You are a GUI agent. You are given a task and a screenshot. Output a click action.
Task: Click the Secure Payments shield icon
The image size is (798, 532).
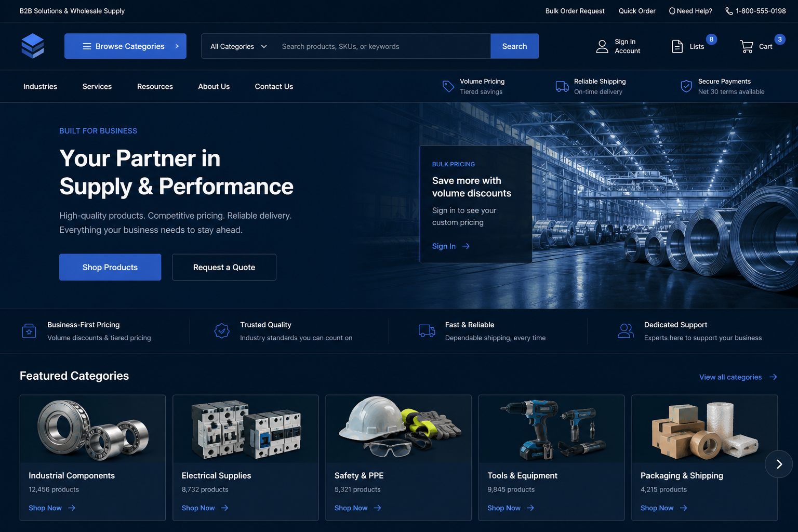pos(686,86)
